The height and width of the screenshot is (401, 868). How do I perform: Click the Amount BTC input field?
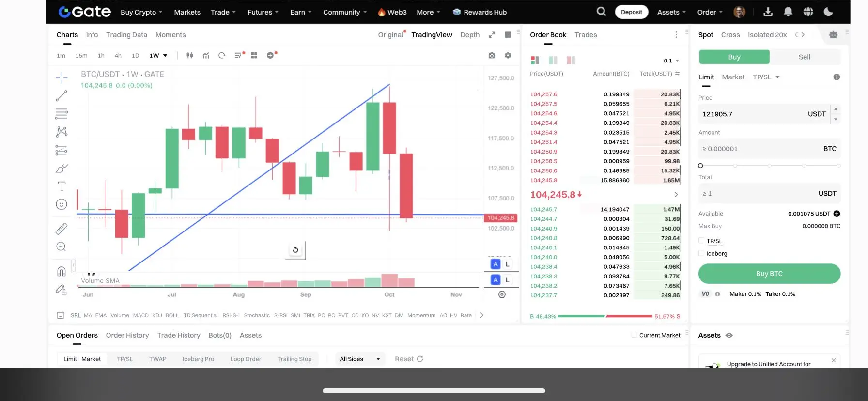click(x=769, y=149)
